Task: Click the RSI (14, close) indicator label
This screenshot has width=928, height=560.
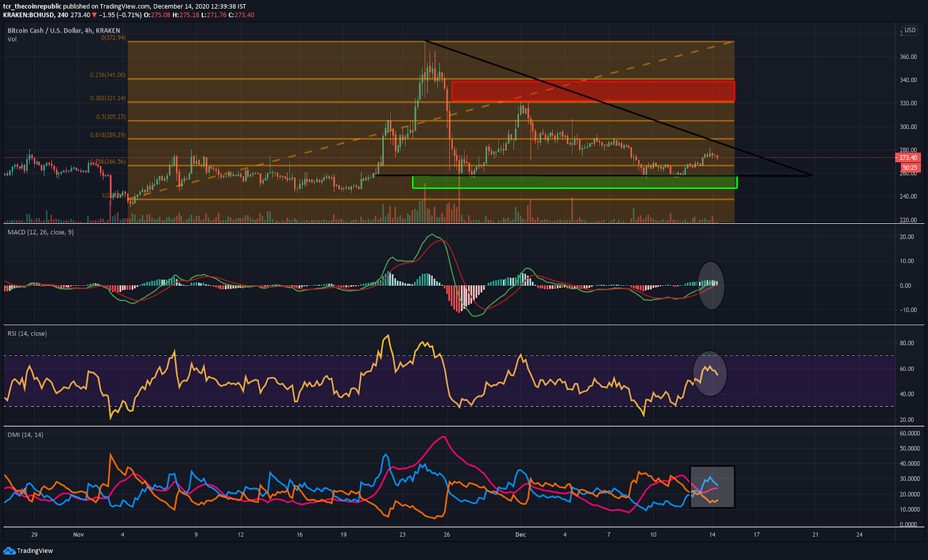Action: coord(27,333)
